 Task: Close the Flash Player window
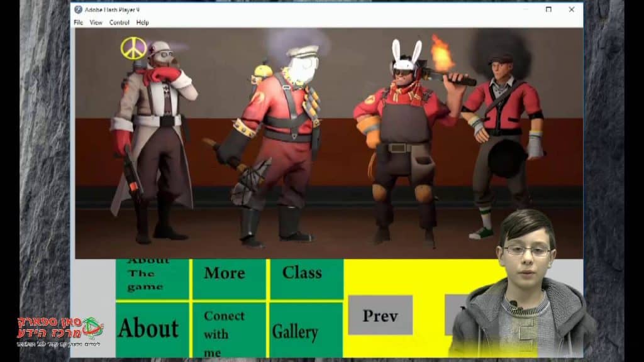coord(571,9)
